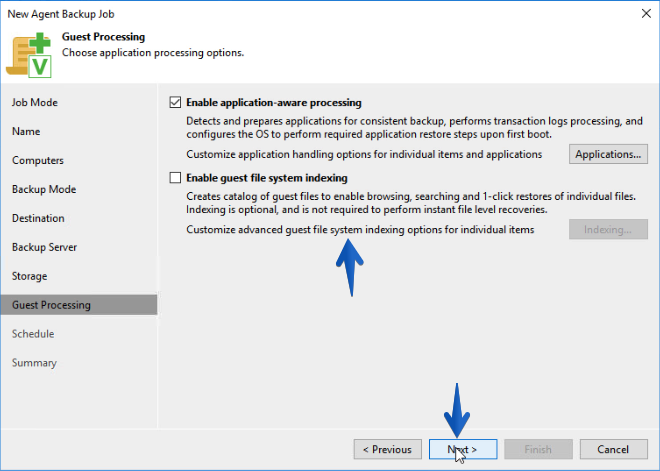Enable guest file system indexing checkbox
Viewport: 660px width, 471px height.
[x=175, y=178]
